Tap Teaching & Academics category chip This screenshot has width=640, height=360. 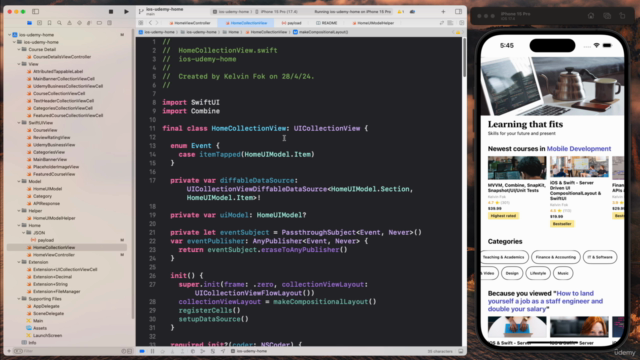click(504, 257)
